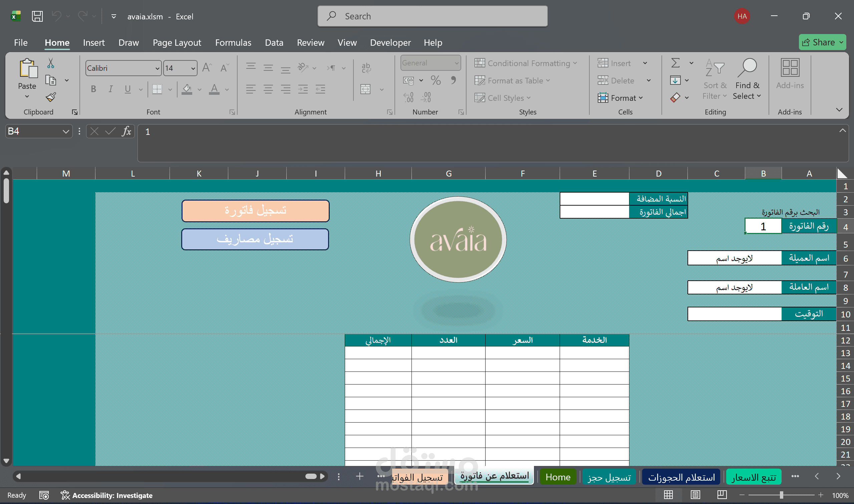Image resolution: width=854 pixels, height=504 pixels.
Task: Toggle Bold formatting
Action: click(93, 89)
